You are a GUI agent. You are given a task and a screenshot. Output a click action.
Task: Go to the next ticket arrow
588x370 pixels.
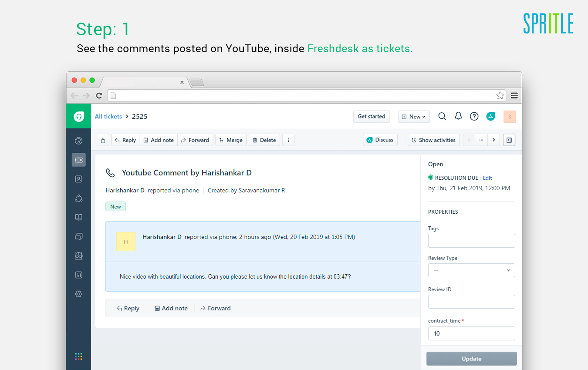click(493, 140)
